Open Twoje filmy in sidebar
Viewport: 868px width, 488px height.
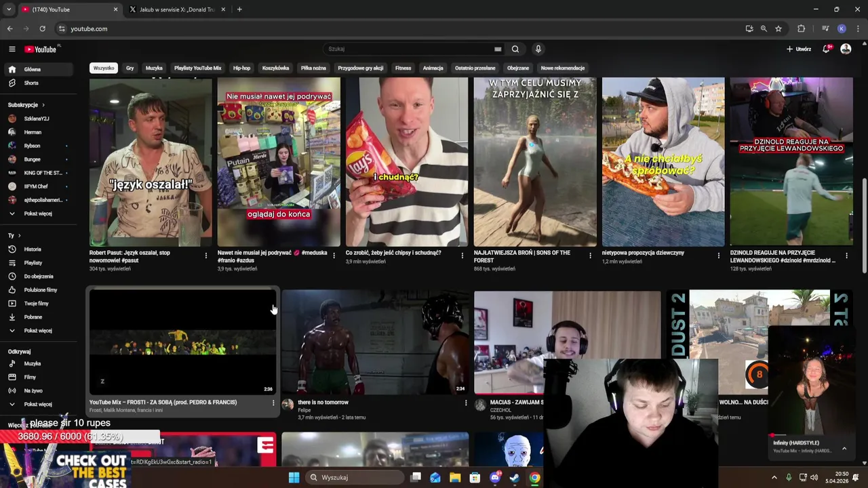coord(37,303)
